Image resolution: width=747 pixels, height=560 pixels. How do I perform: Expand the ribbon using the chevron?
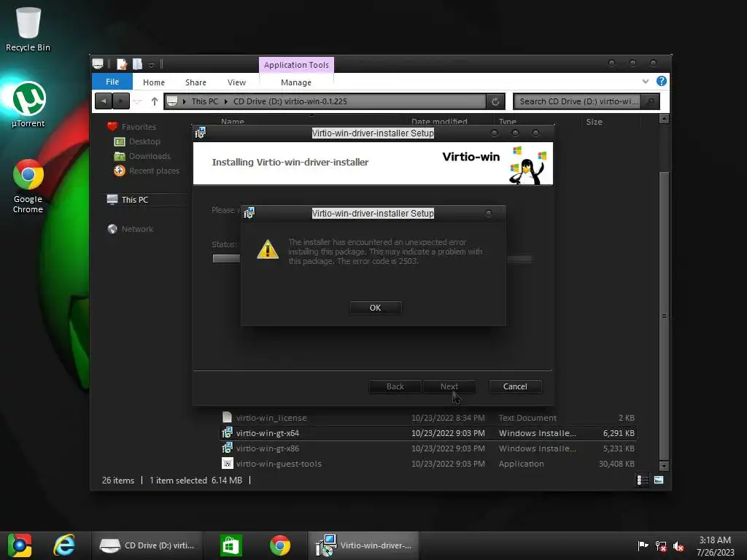(645, 82)
